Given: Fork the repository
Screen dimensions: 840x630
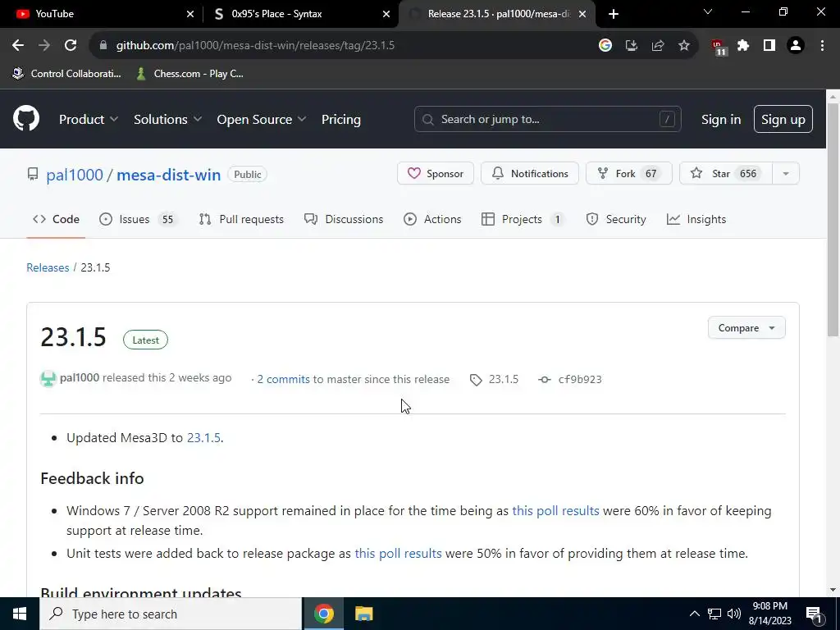Looking at the screenshot, I should [629, 173].
